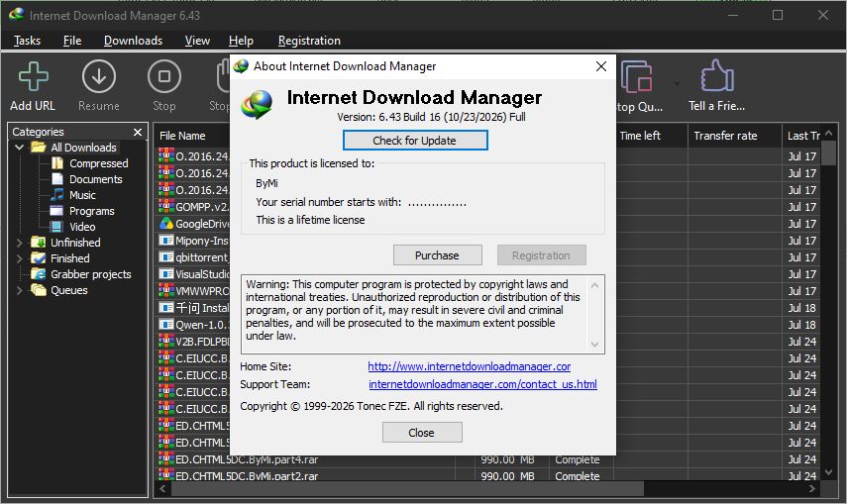847x504 pixels.
Task: Open the Queues category
Action: [68, 290]
